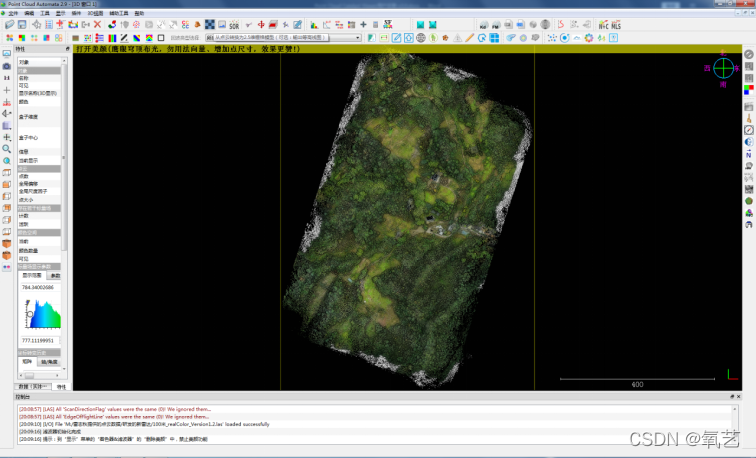Click the white square outline icon
The image size is (756, 458).
[161, 38]
